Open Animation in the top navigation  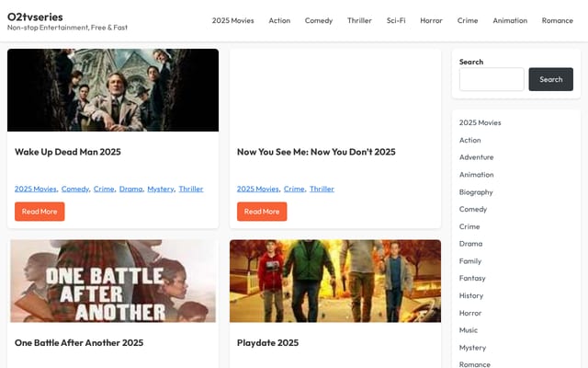(x=510, y=20)
